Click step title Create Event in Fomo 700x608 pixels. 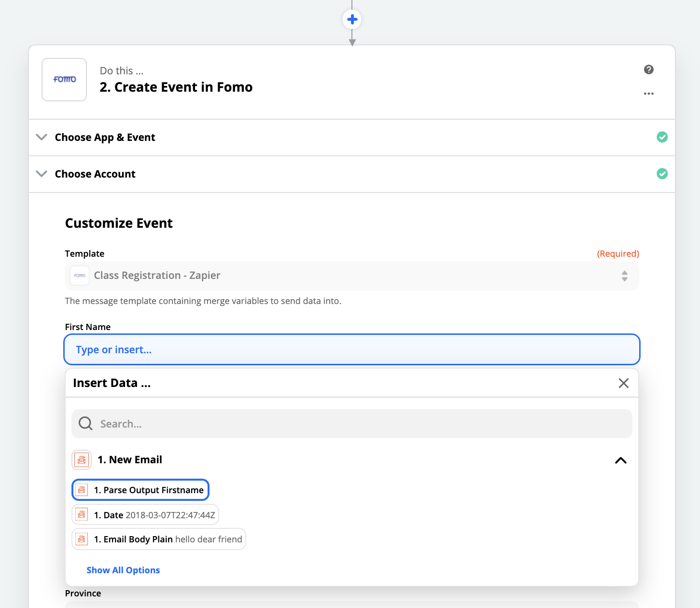(x=176, y=87)
